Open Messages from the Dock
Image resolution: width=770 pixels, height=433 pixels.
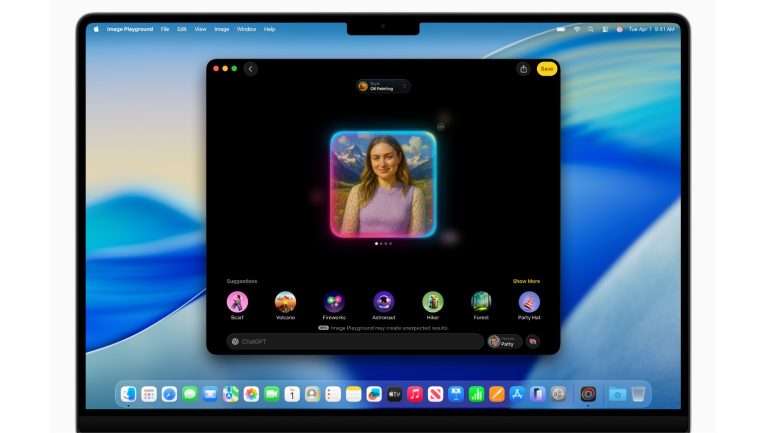tap(190, 394)
